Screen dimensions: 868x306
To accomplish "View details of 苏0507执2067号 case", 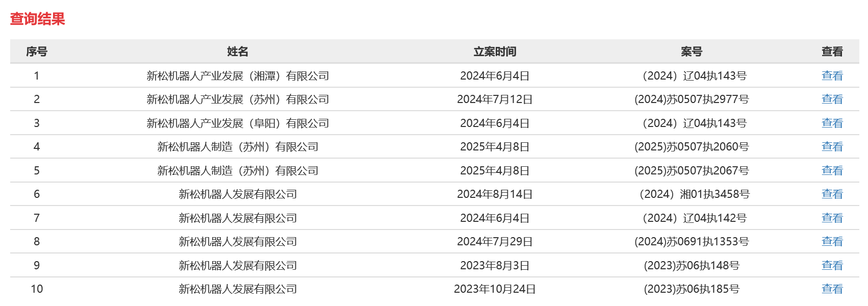I will point(832,170).
